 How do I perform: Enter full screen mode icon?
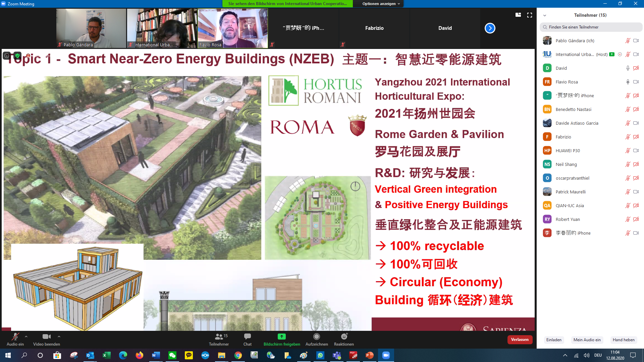[530, 15]
